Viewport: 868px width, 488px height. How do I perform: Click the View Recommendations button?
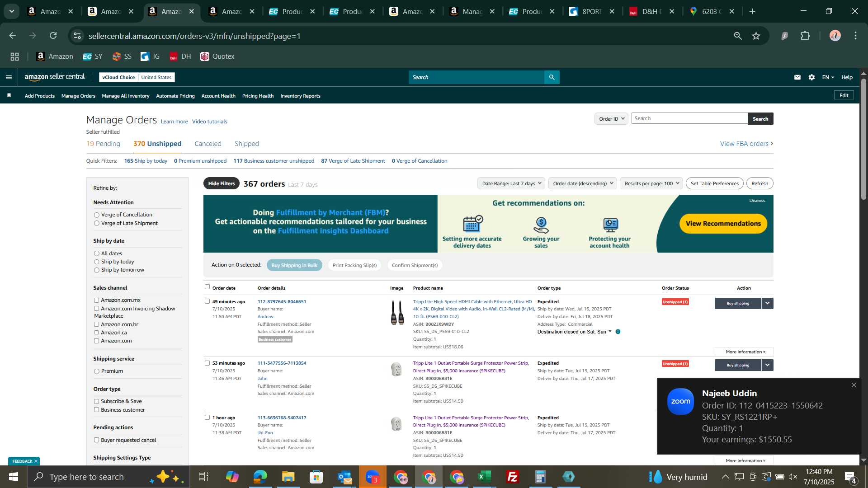[723, 224]
